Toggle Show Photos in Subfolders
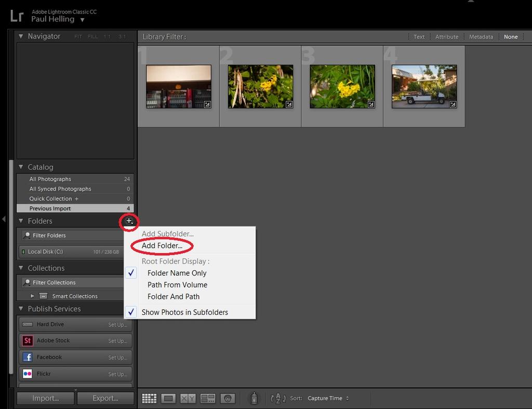532x409 pixels. 184,312
